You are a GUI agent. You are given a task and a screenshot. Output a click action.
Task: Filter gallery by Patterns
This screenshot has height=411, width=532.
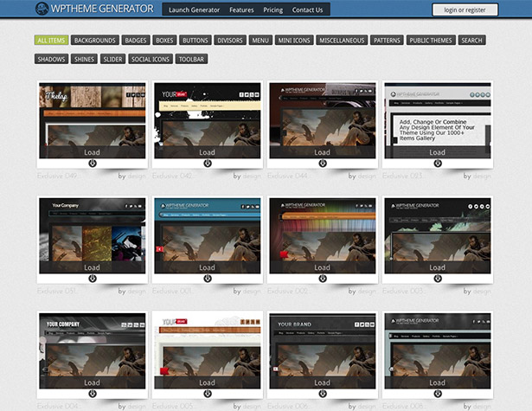point(387,40)
